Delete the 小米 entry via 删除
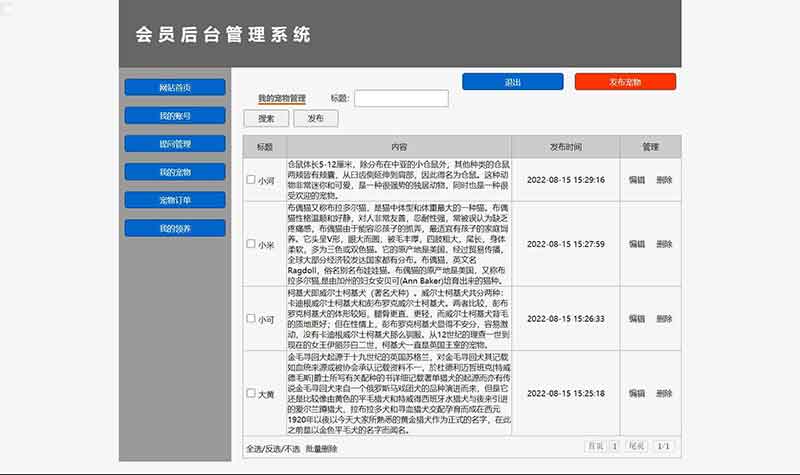Viewport: 800px width, 475px height. coord(664,244)
